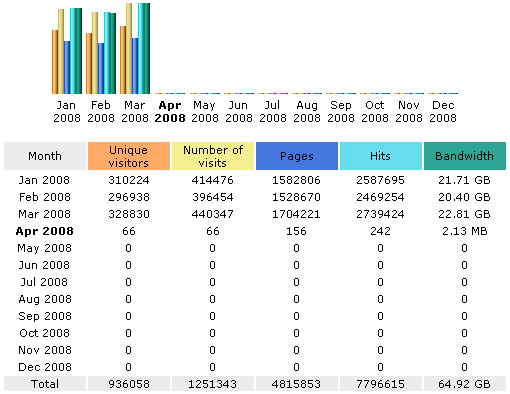Select the Sep 2008 chart label
Viewport: 510px width, 394px height.
click(341, 111)
